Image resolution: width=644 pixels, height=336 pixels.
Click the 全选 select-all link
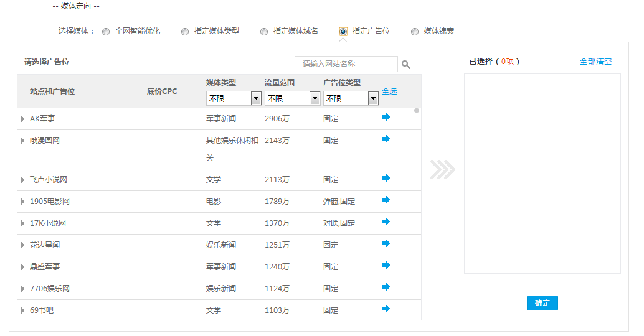pyautogui.click(x=389, y=91)
